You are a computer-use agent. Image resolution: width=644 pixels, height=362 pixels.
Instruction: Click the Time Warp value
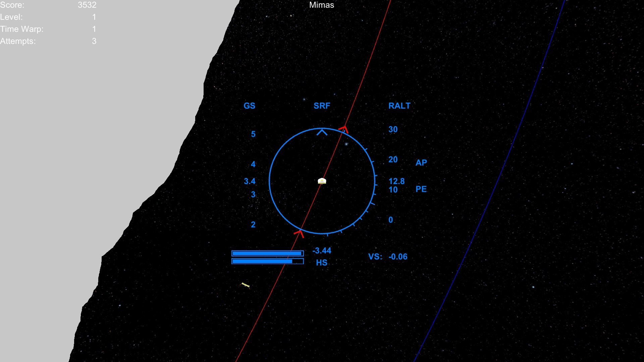94,29
